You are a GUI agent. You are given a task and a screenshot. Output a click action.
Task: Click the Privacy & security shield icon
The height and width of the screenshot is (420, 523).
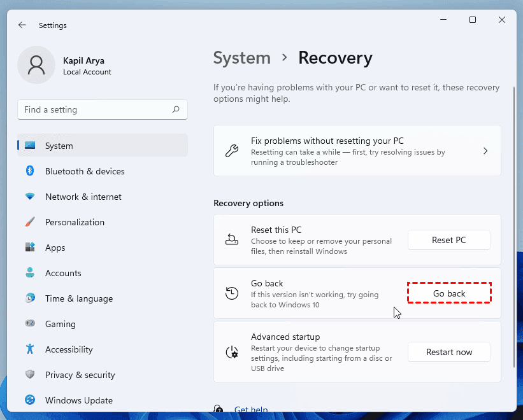(x=30, y=375)
